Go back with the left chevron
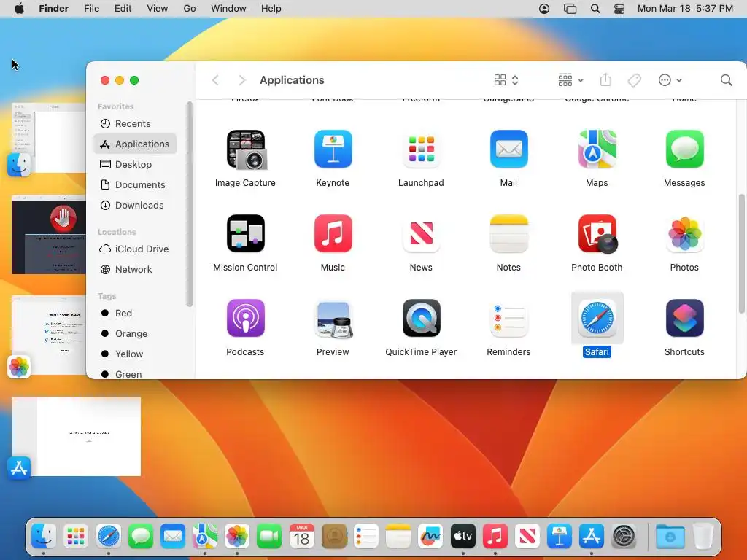 (215, 80)
